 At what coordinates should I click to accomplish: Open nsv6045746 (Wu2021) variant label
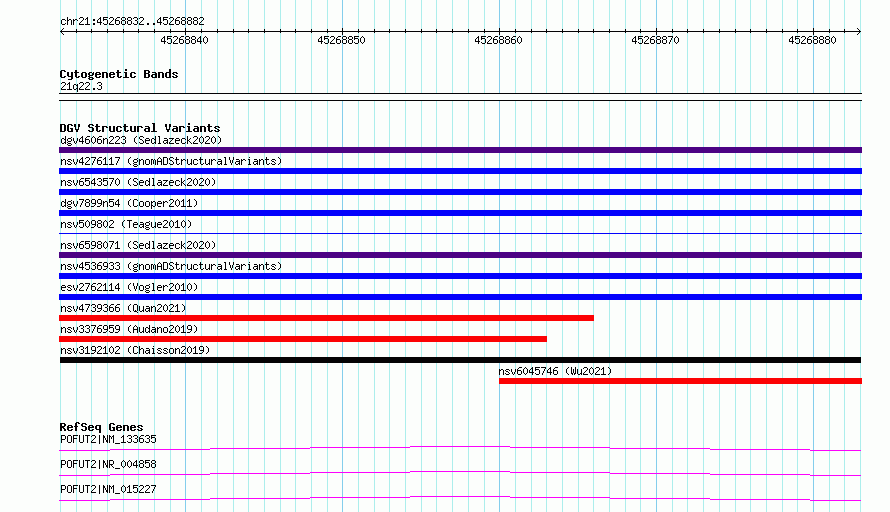tap(555, 371)
